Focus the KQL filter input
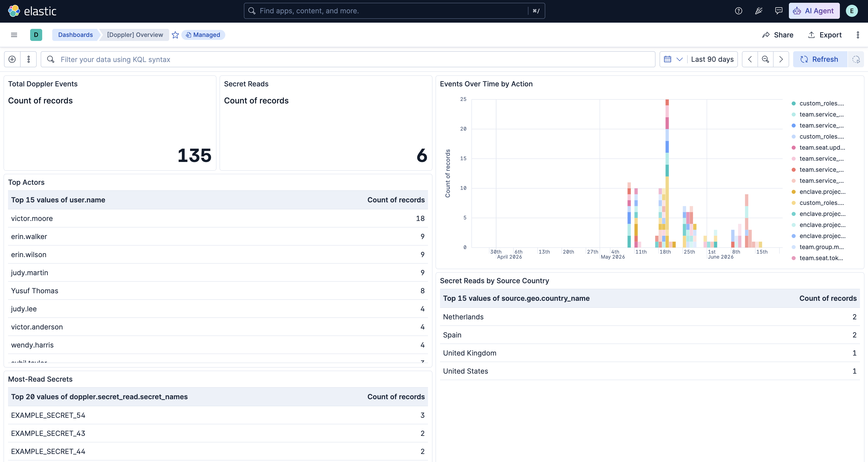 click(x=348, y=59)
